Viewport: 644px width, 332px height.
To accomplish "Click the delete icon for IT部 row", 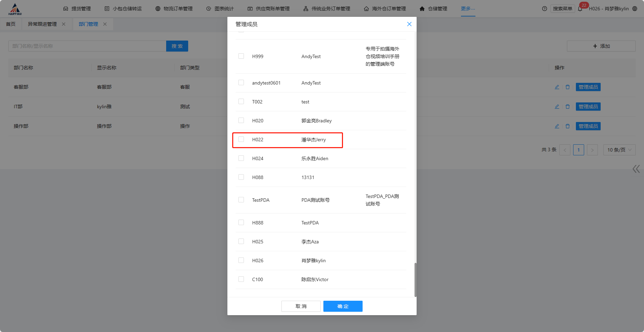I will coord(568,107).
